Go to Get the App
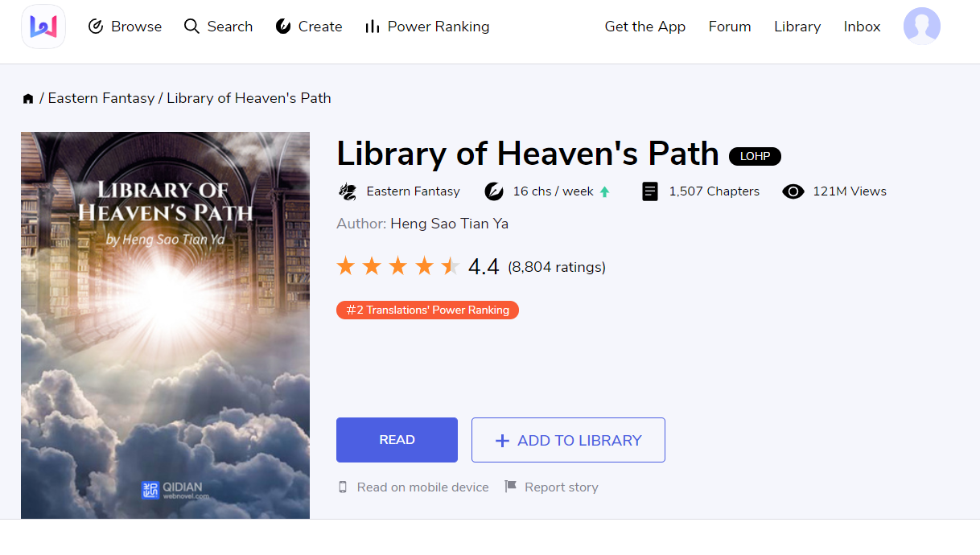Screen dimensions: 980x555 click(x=645, y=27)
